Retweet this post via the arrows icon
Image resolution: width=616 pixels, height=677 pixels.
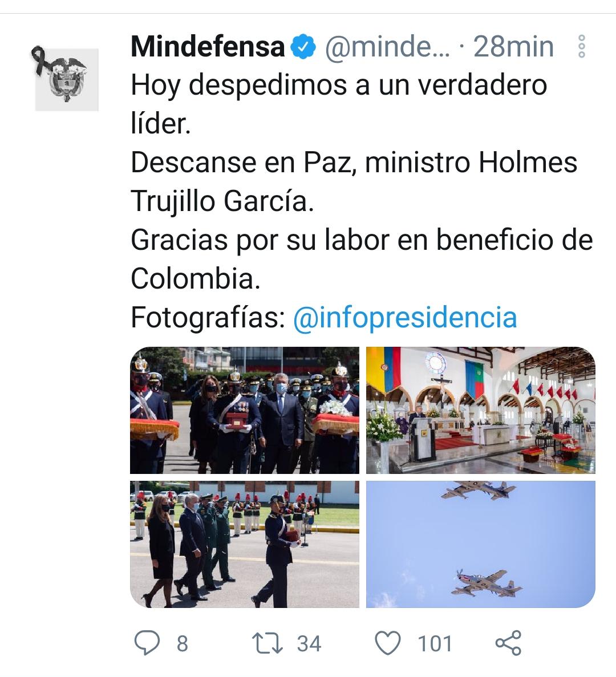tap(268, 643)
